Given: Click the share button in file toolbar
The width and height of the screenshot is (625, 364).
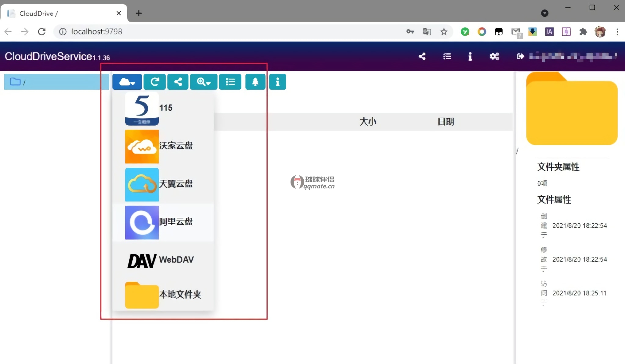Looking at the screenshot, I should (178, 82).
